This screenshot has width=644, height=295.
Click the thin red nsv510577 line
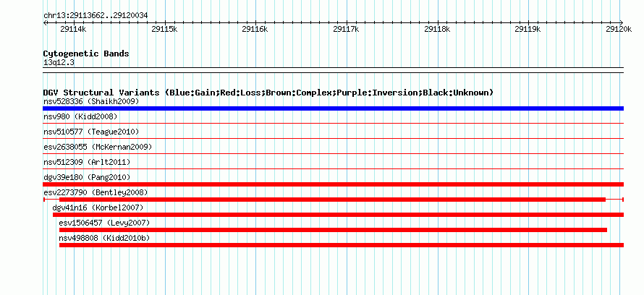tap(333, 138)
